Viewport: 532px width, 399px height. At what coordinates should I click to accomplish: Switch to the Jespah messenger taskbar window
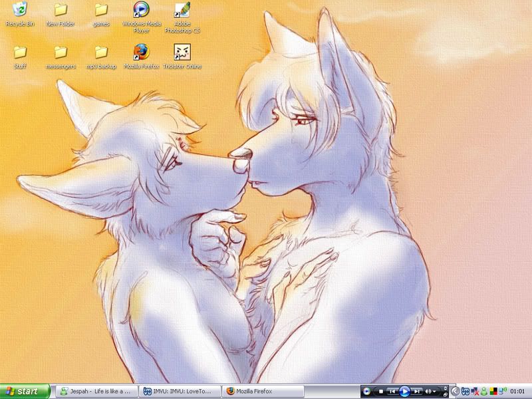coord(96,392)
